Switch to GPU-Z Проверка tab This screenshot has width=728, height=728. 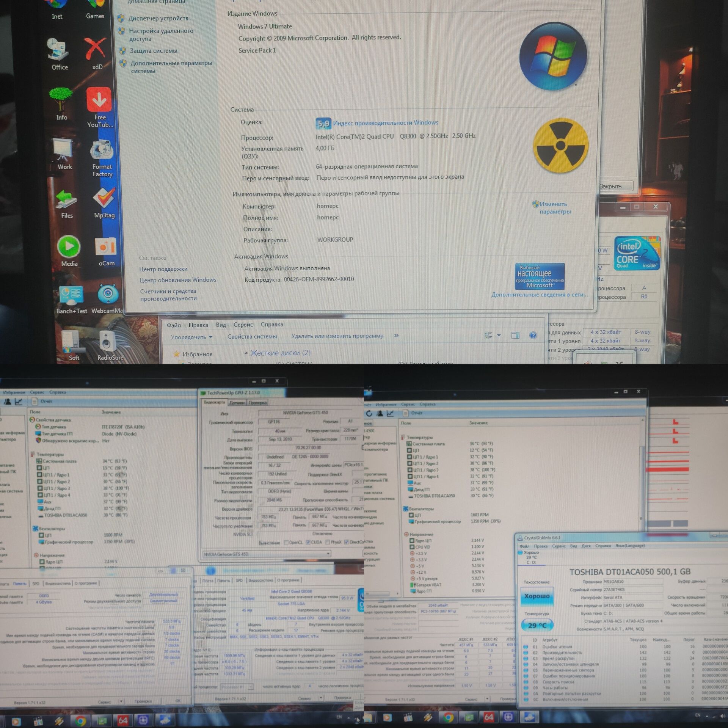(x=257, y=403)
